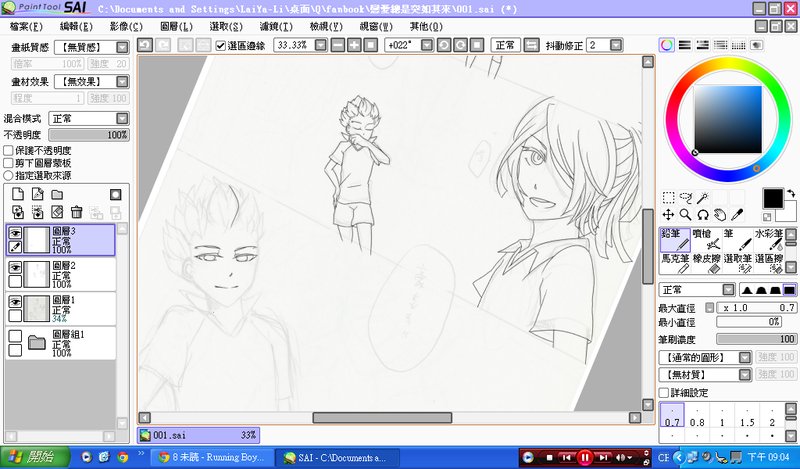The image size is (800, 469).
Task: Pick the Hand pan tool
Action: tap(720, 215)
